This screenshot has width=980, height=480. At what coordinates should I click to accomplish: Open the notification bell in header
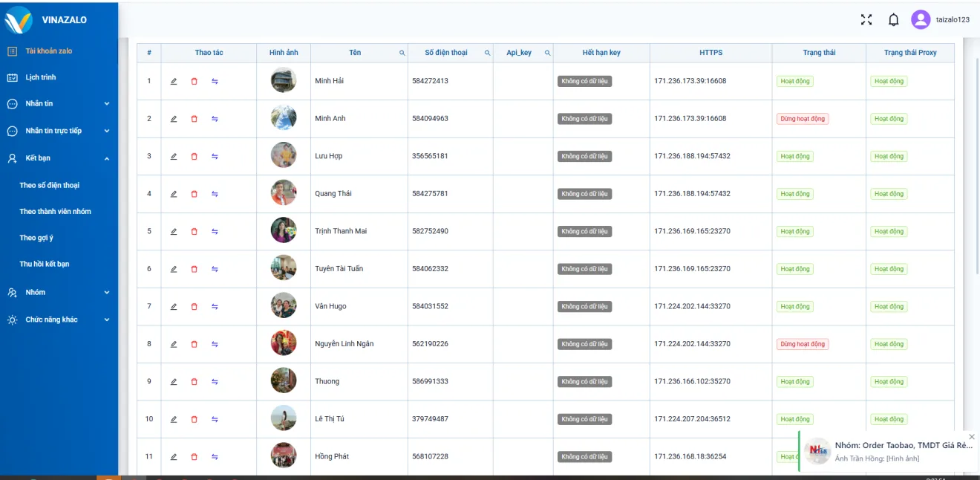893,20
